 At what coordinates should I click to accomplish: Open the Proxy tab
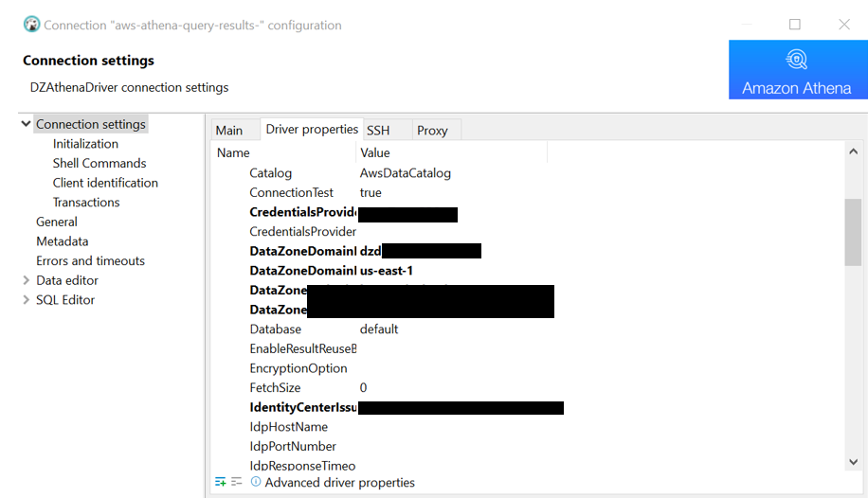tap(432, 130)
